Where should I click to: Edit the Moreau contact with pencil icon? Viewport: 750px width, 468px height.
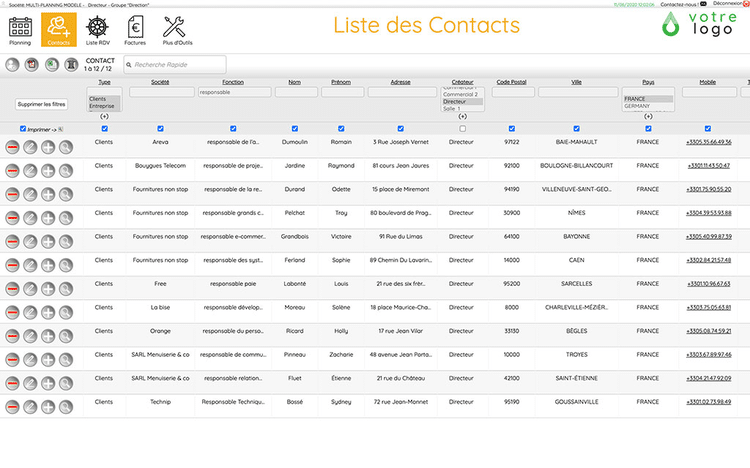point(30,312)
